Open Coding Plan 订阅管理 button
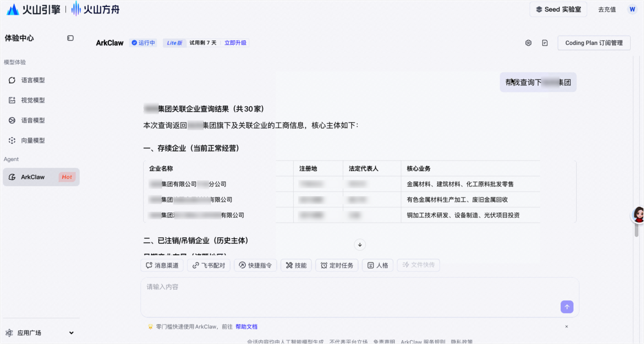 [594, 43]
